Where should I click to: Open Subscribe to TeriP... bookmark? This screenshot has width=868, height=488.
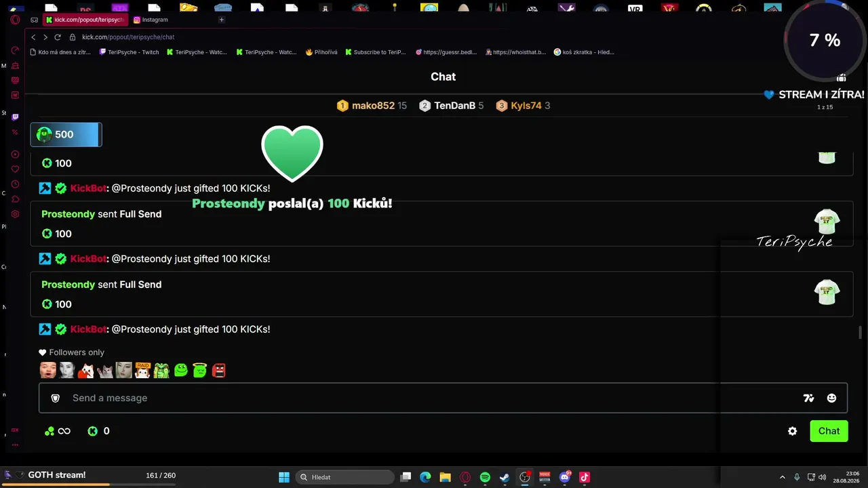point(376,52)
